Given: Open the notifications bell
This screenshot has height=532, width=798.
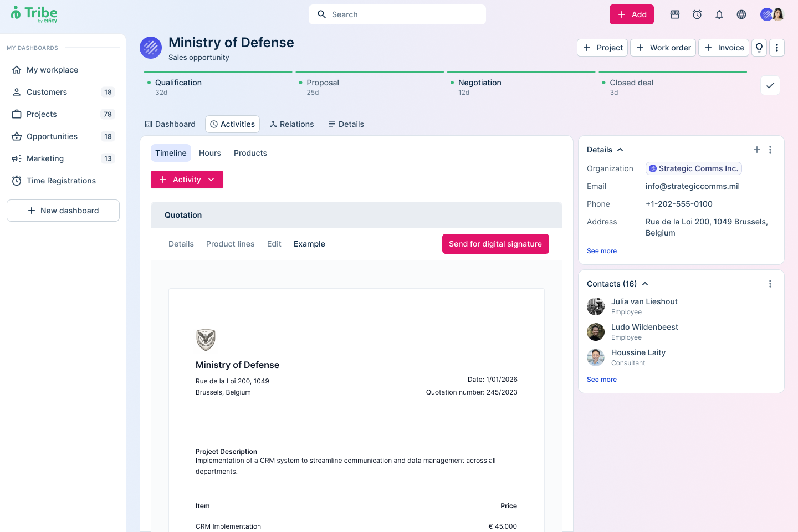Looking at the screenshot, I should (x=719, y=14).
